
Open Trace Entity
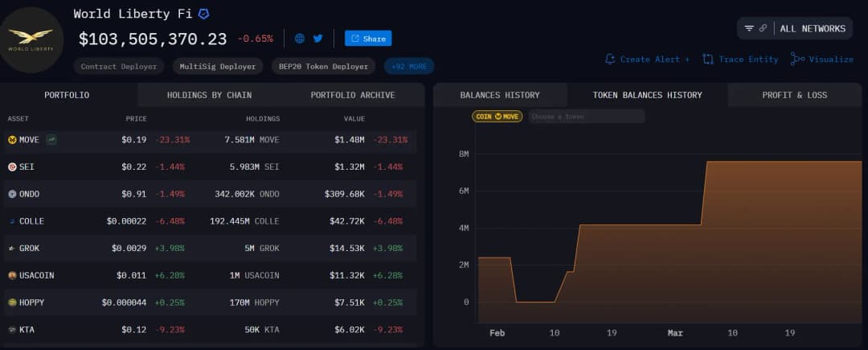pyautogui.click(x=740, y=59)
